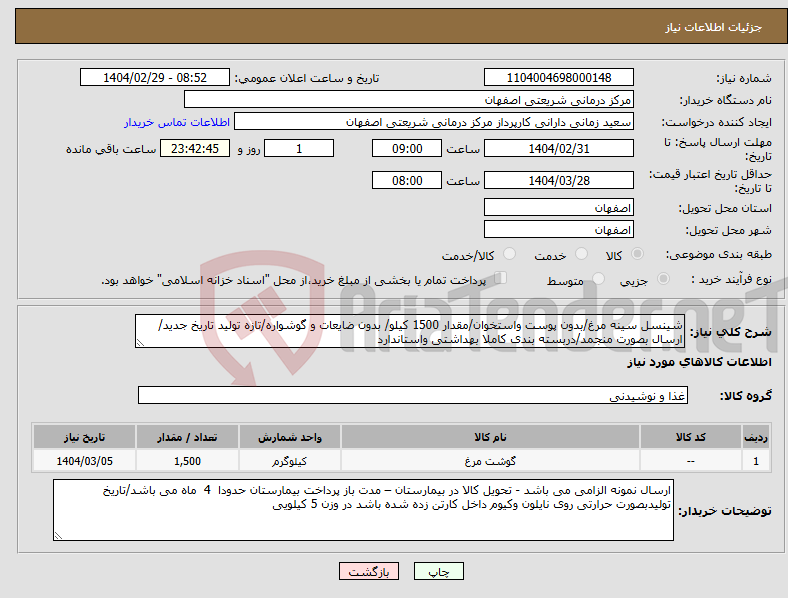Image resolution: width=788 pixels, height=598 pixels.
Task: Select the کالا radio button
Action: 637,254
